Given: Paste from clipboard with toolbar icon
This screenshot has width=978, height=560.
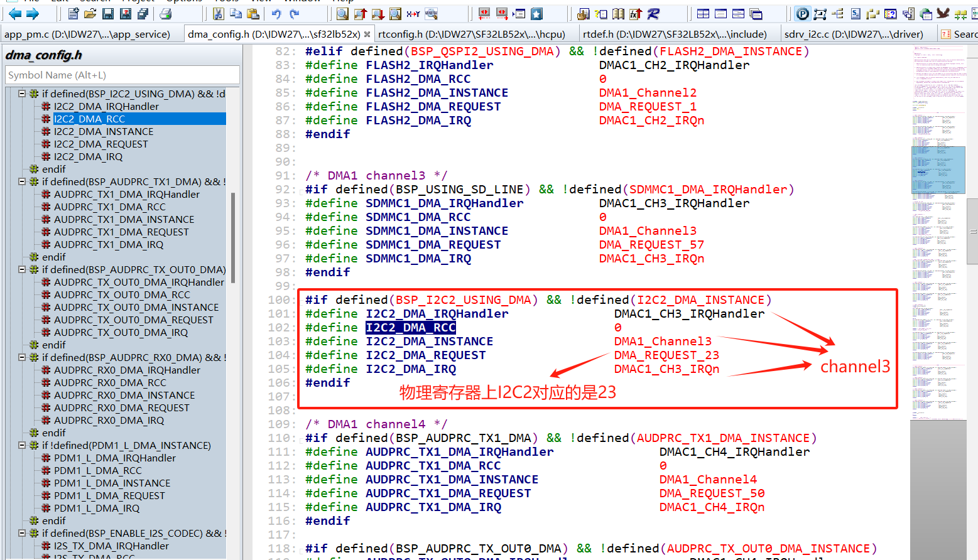Looking at the screenshot, I should tap(253, 13).
